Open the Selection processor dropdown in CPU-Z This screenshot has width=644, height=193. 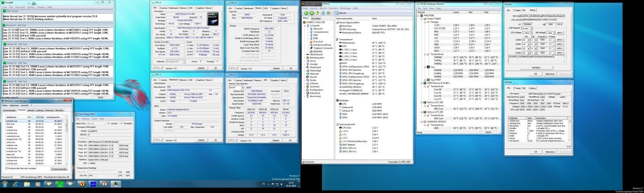177,62
